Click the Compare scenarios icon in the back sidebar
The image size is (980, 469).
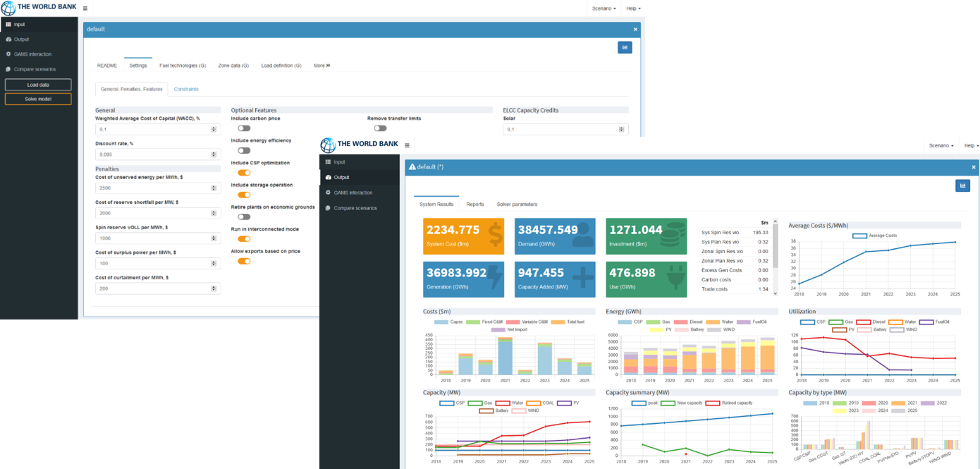pos(8,69)
